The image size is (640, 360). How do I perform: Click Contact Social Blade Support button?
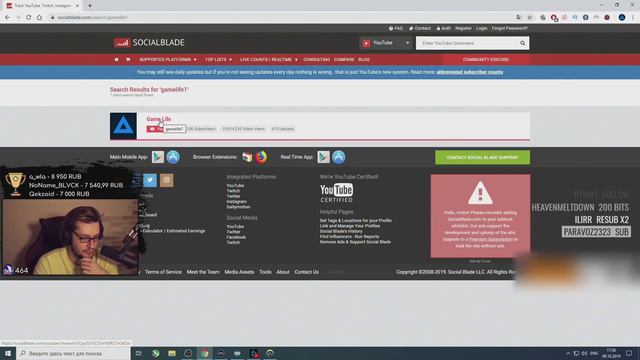tap(482, 157)
